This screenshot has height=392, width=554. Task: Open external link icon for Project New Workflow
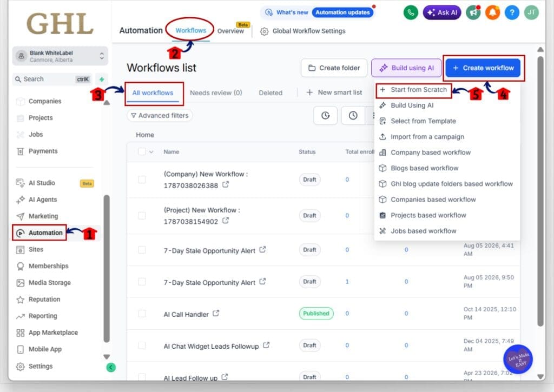(x=226, y=221)
